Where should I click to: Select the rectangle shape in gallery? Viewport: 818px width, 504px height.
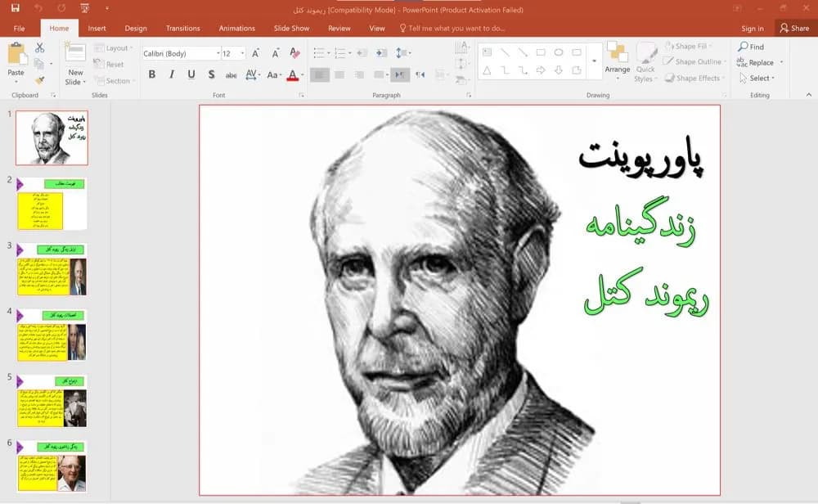pyautogui.click(x=541, y=52)
